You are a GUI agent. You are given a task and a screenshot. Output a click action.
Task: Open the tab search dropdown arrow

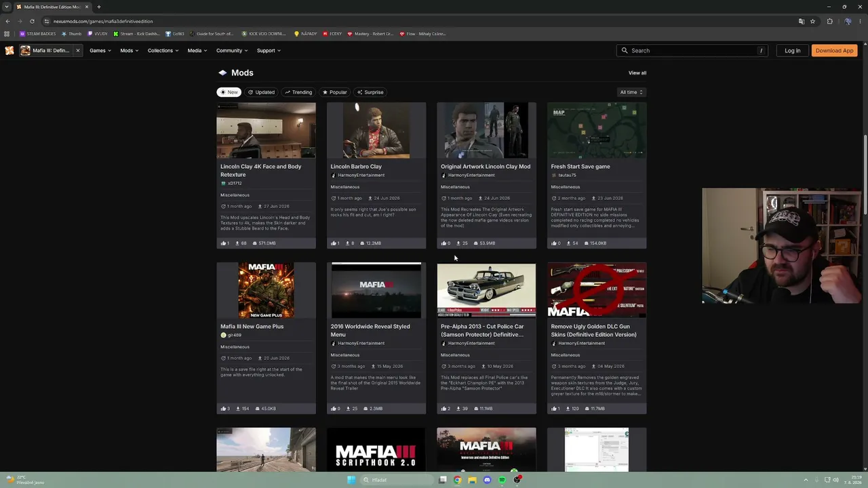click(7, 7)
